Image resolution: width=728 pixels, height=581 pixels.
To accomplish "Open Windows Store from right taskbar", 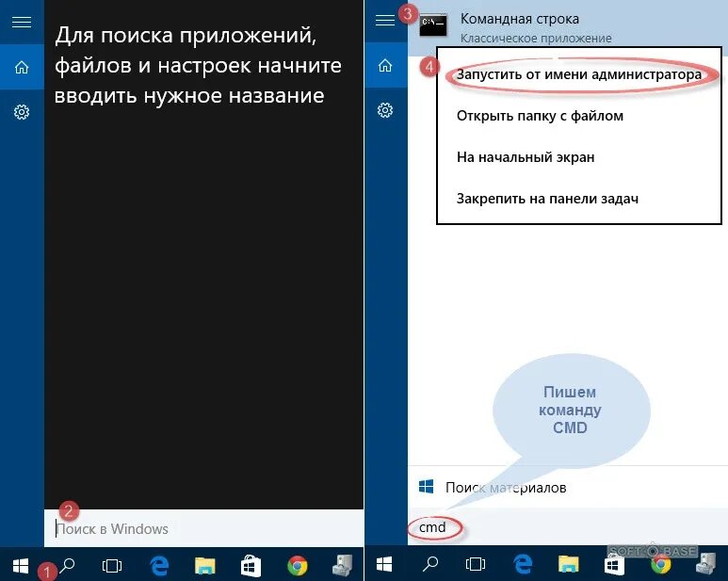I will pyautogui.click(x=614, y=565).
